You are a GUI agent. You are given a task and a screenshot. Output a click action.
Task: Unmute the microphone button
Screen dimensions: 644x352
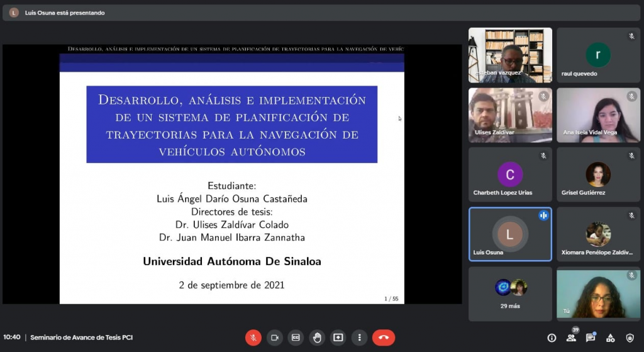(x=253, y=338)
